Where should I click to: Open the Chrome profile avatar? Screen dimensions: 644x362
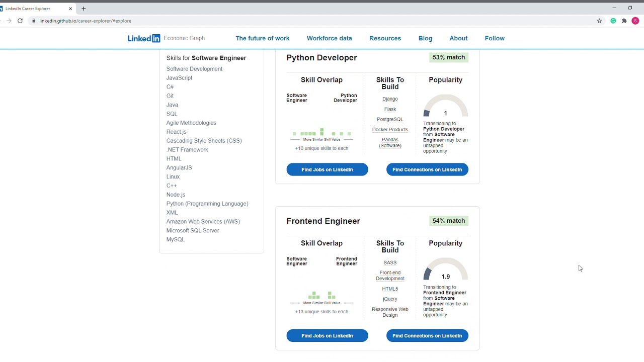click(636, 21)
